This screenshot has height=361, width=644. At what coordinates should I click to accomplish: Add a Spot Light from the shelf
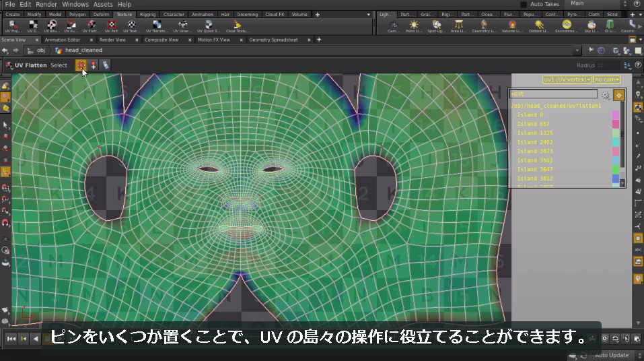pos(436,26)
